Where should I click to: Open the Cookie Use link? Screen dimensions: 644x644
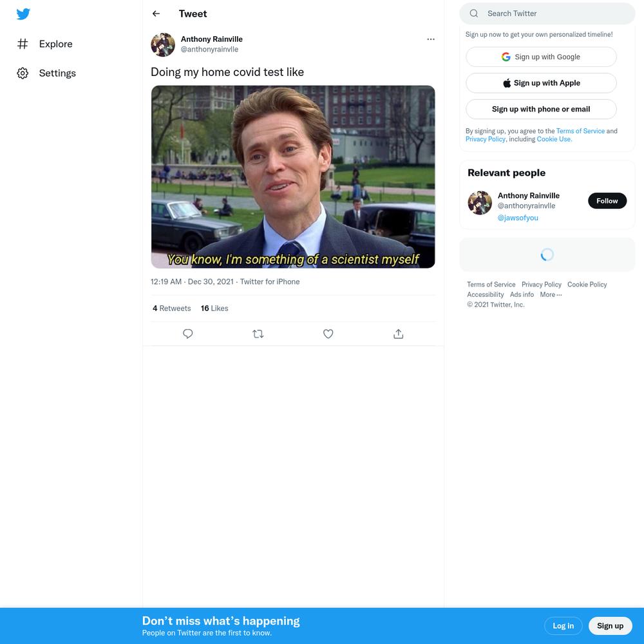point(554,139)
